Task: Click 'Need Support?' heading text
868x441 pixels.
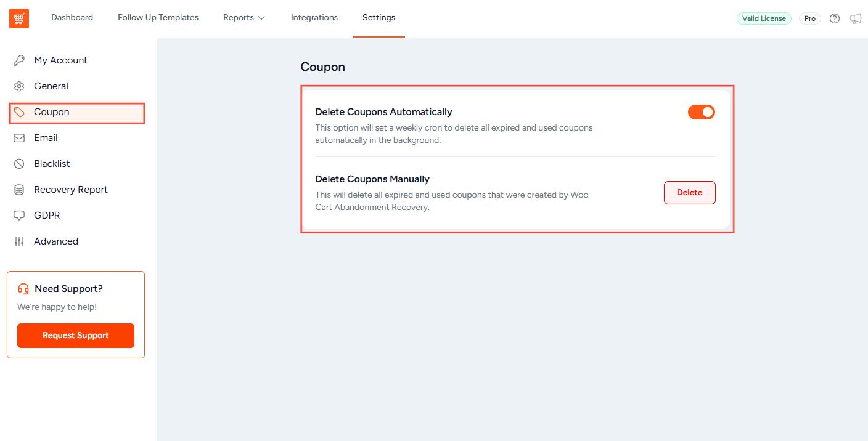Action: [x=69, y=289]
